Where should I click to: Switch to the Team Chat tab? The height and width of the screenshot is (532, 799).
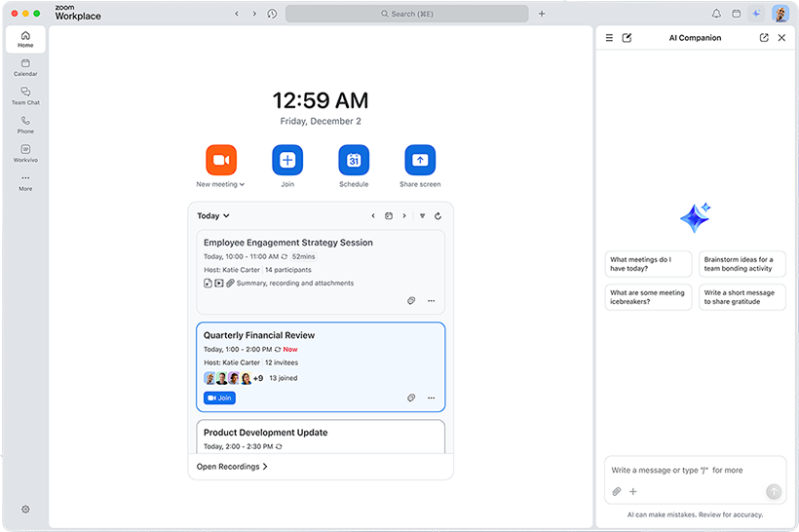click(x=25, y=95)
